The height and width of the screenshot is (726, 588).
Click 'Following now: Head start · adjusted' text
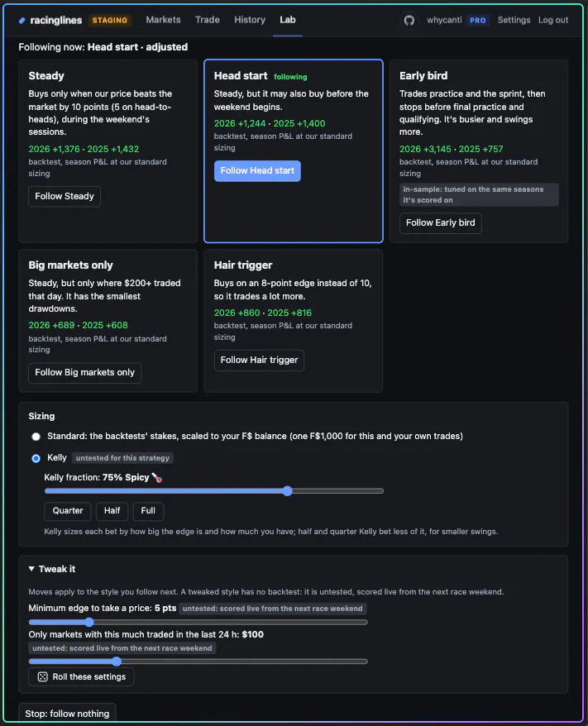[x=103, y=47]
